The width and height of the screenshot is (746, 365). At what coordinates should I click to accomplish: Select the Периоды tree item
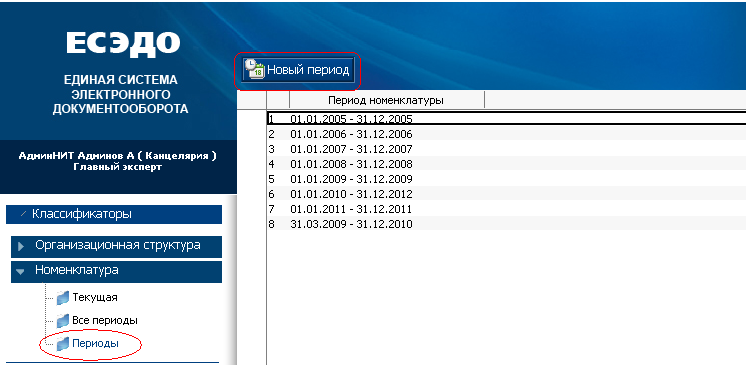pos(96,343)
